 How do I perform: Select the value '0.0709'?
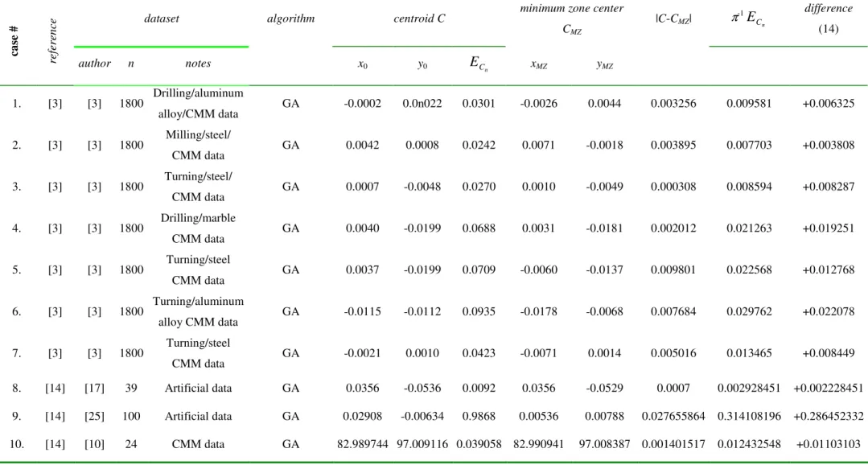click(479, 270)
